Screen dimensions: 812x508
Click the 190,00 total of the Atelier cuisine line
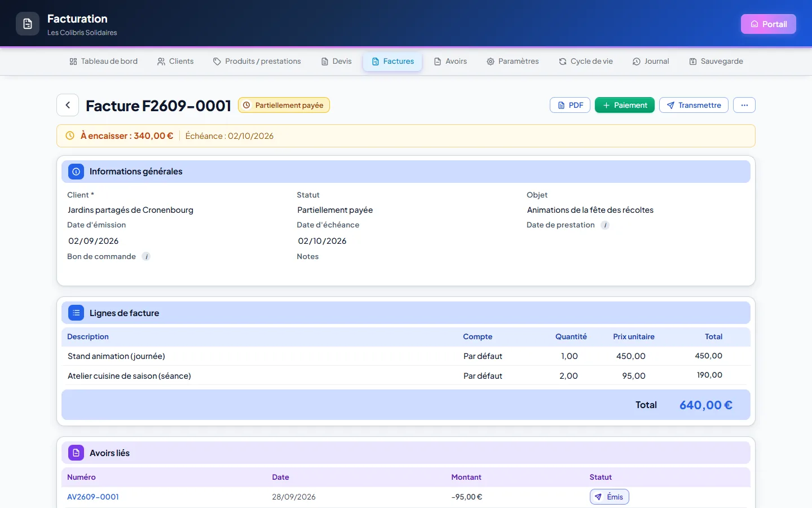click(x=710, y=375)
